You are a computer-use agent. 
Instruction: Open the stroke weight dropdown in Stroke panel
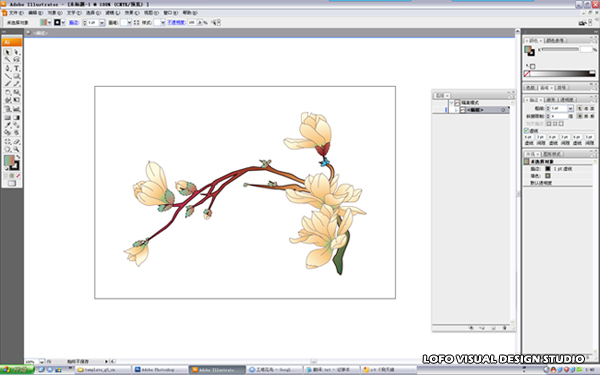571,108
